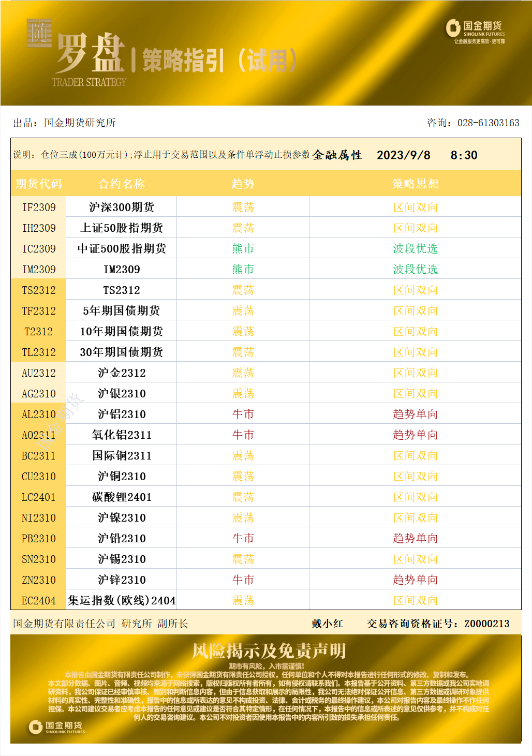Click 波段优选 strategy in IM2309 row
Viewport: 532px width, 756px height.
pyautogui.click(x=415, y=269)
